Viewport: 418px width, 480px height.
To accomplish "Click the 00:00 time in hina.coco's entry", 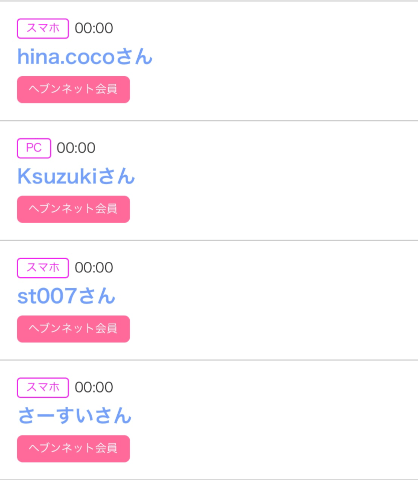I will (94, 28).
